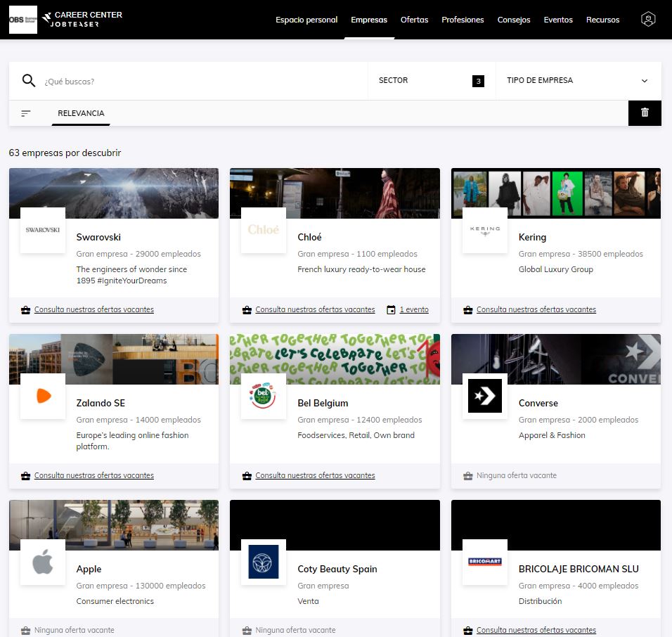672x637 pixels.
Task: Click the briefcase icon on Chloé card
Action: pos(247,310)
